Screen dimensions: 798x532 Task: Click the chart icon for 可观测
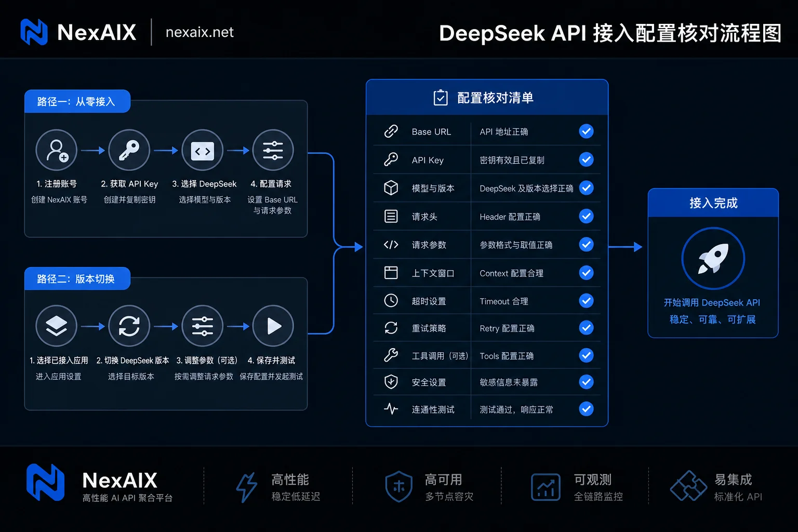[x=546, y=487]
